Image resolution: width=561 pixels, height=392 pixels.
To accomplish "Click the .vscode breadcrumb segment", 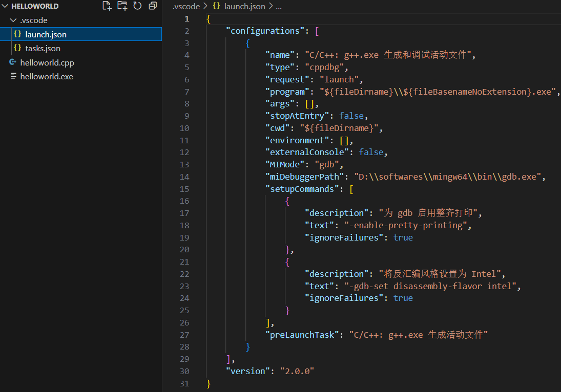I will pyautogui.click(x=186, y=7).
